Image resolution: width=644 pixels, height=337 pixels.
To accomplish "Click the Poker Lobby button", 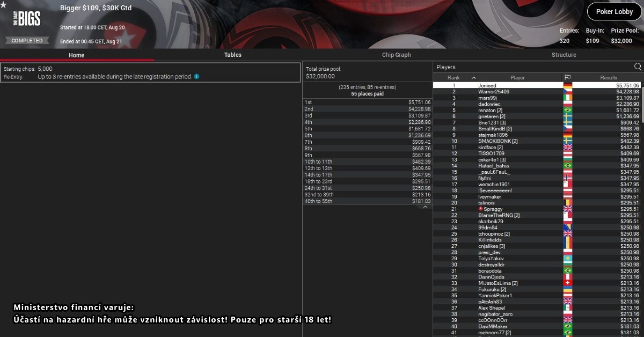I will 614,12.
